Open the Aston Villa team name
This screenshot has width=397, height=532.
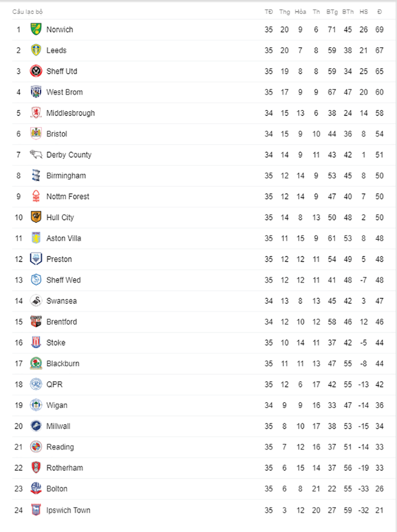(x=64, y=238)
